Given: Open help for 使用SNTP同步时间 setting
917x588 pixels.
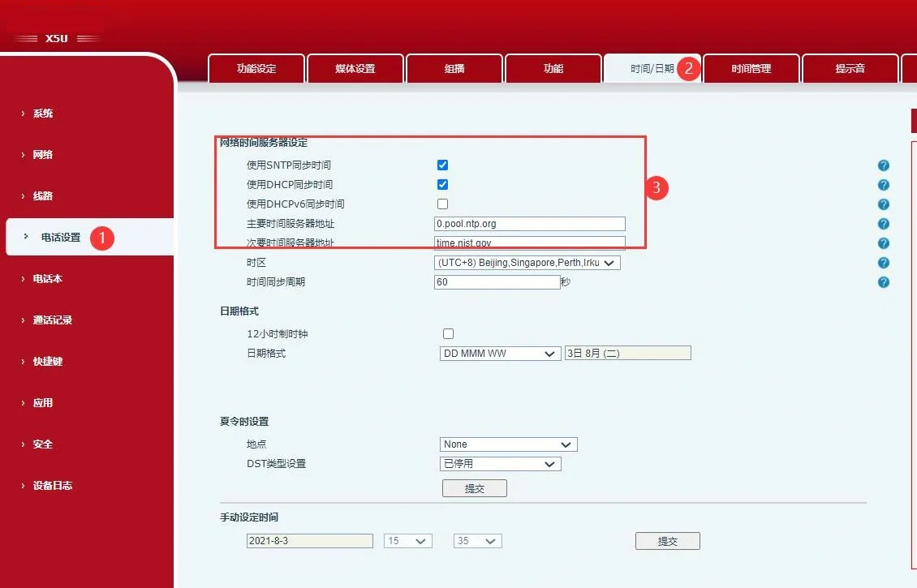Looking at the screenshot, I should point(884,165).
